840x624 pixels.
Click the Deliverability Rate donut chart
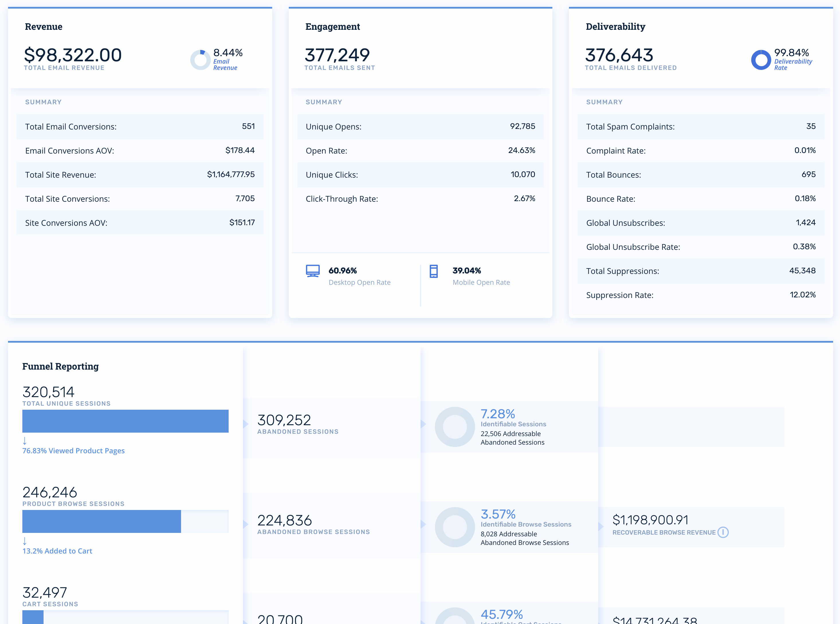[x=761, y=60]
